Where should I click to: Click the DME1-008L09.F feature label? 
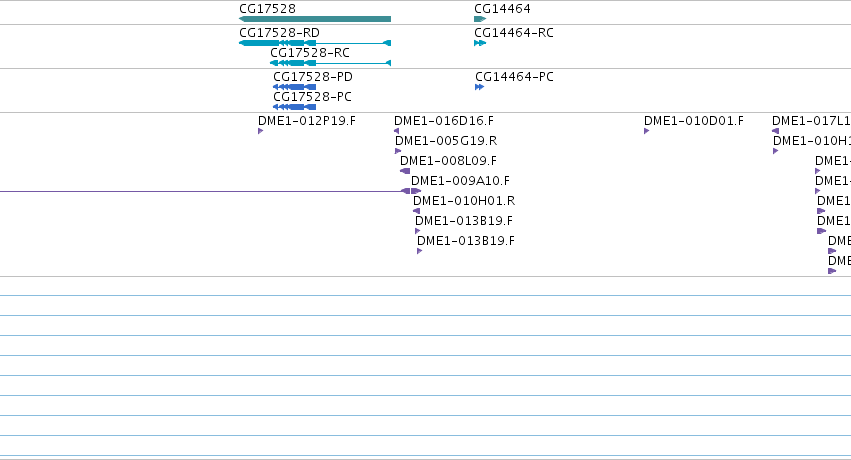click(448, 161)
